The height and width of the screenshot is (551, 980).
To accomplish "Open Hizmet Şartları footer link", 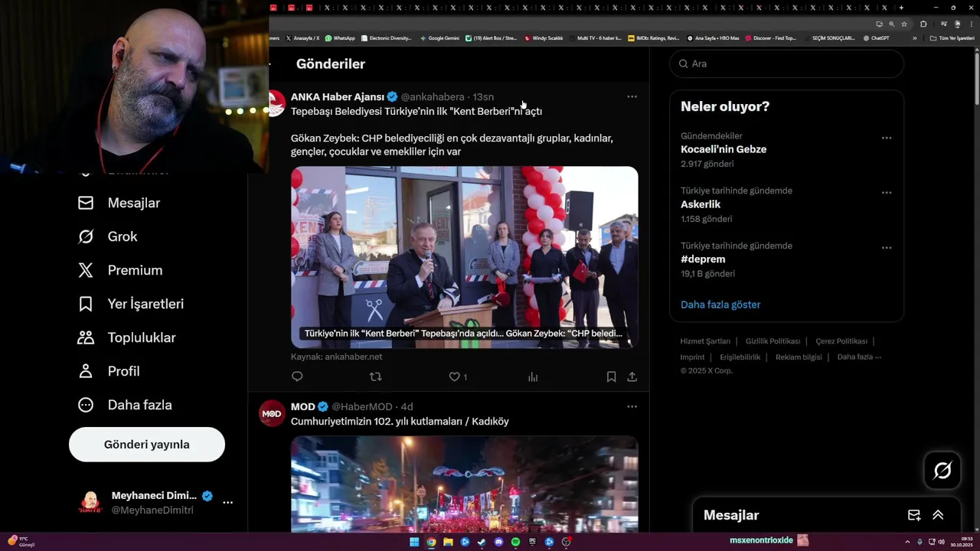I will (x=705, y=341).
